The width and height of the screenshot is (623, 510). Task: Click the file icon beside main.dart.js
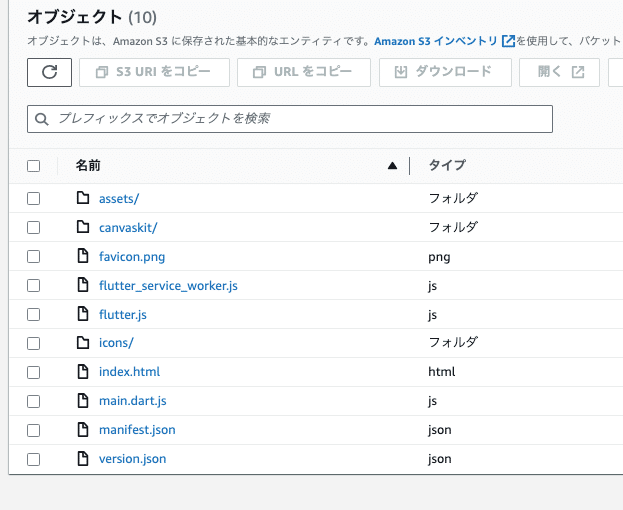click(x=83, y=401)
